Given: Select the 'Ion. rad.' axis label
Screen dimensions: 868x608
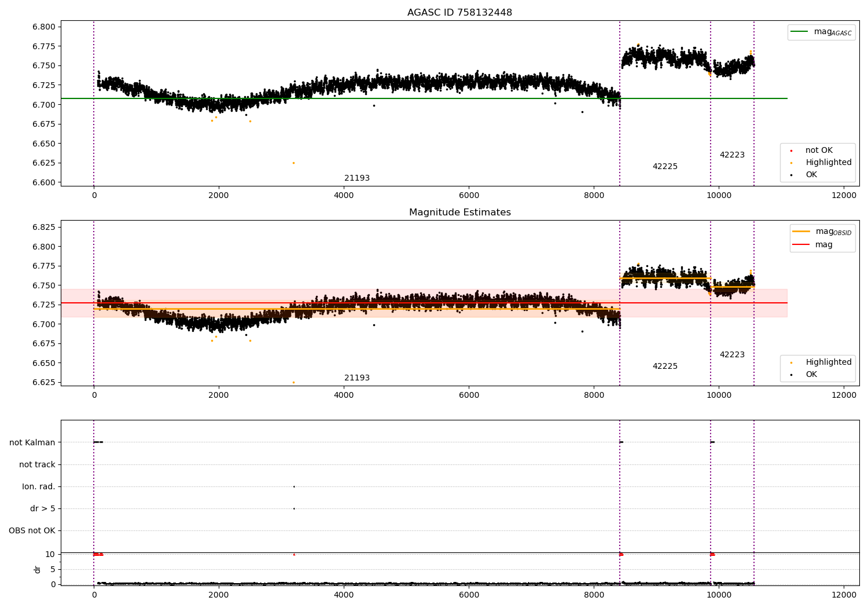Looking at the screenshot, I should click(x=39, y=486).
